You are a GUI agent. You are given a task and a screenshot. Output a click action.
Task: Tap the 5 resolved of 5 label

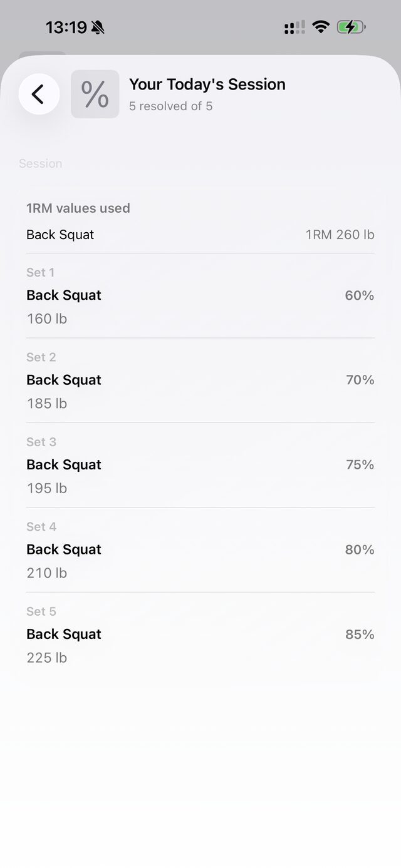pos(170,106)
